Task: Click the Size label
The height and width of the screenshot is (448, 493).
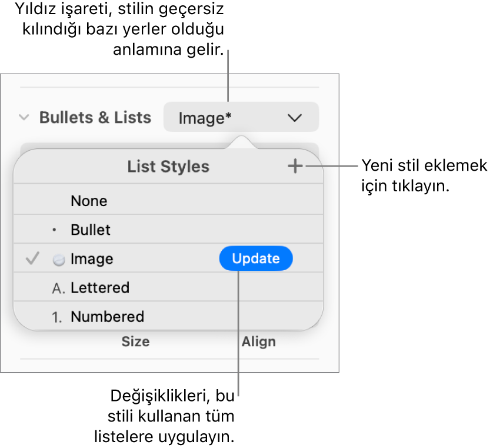Action: click(135, 341)
